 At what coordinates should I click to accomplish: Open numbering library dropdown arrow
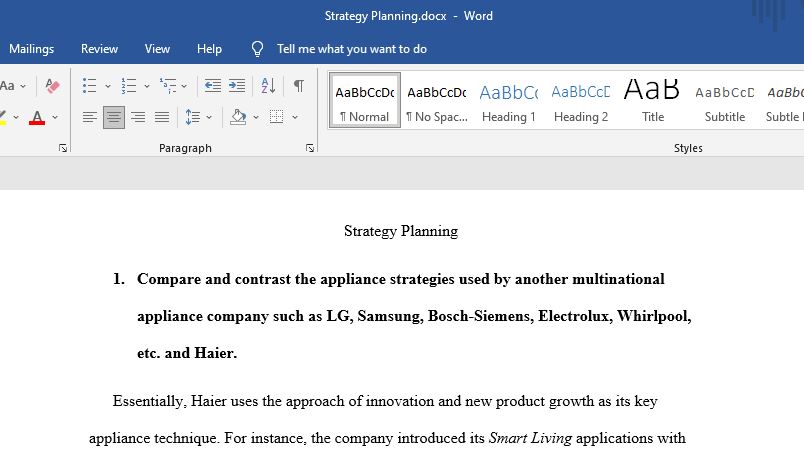[147, 86]
